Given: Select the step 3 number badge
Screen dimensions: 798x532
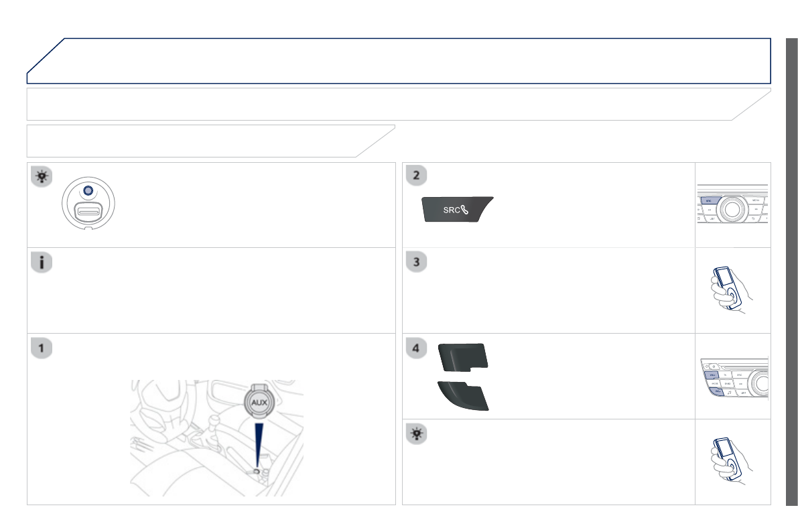Looking at the screenshot, I should pos(417,263).
